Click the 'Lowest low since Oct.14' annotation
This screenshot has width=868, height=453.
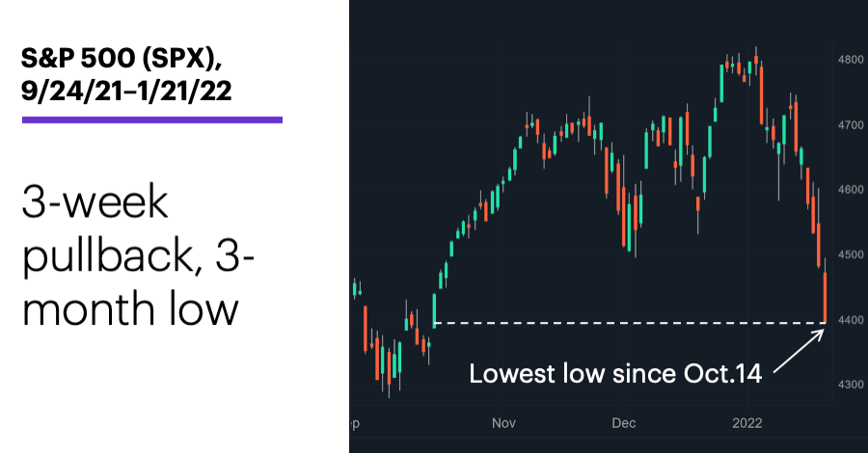coord(615,374)
